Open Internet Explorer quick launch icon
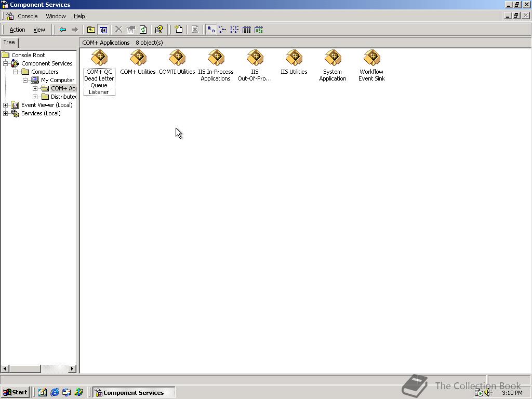532x399 pixels. click(54, 393)
